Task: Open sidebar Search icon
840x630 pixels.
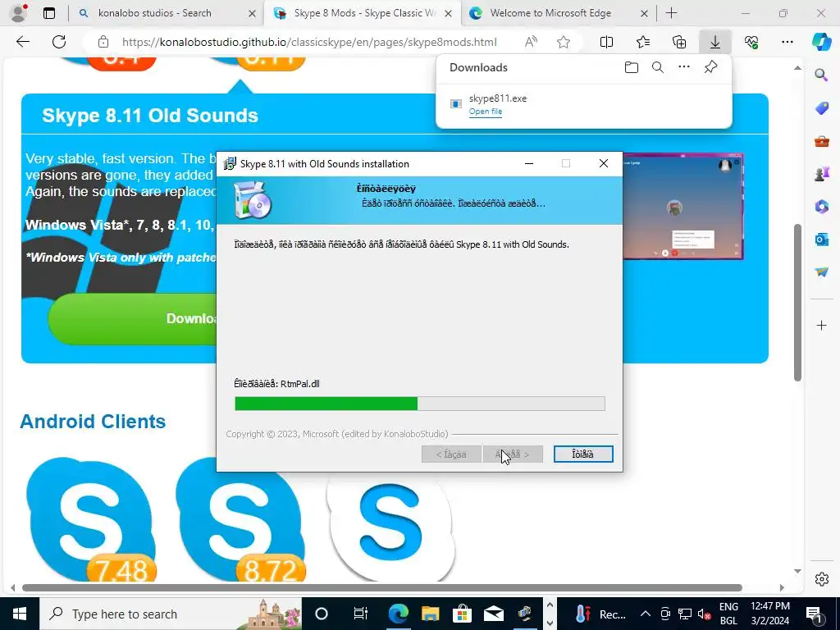Action: (821, 75)
